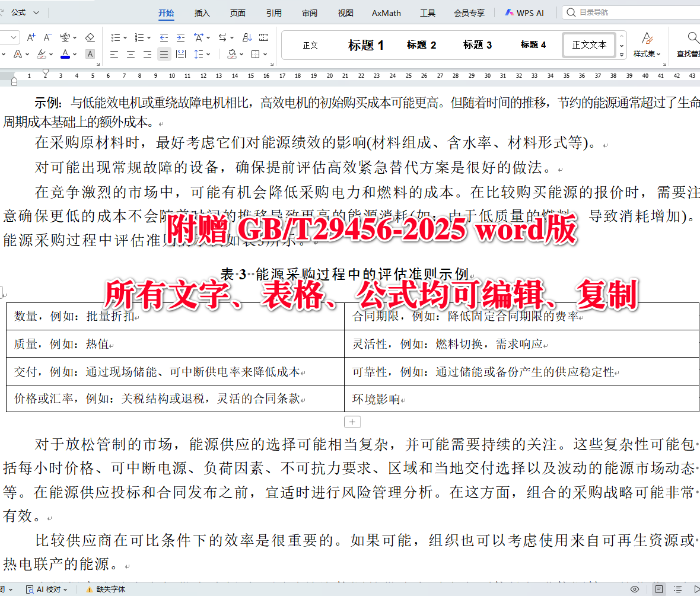
Task: Open the font size dropdown
Action: 13,37
